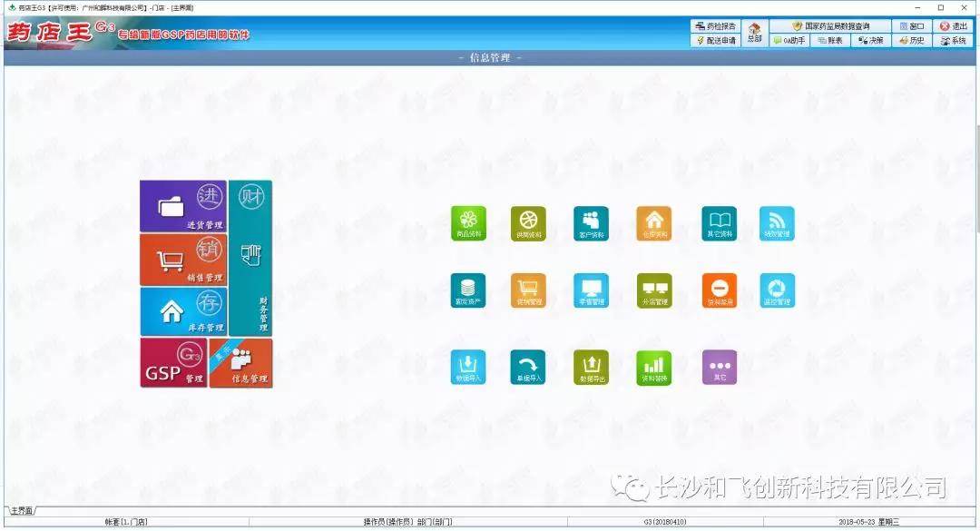The image size is (980, 531).
Task: Open the purple 进货管理 tile
Action: (x=183, y=206)
